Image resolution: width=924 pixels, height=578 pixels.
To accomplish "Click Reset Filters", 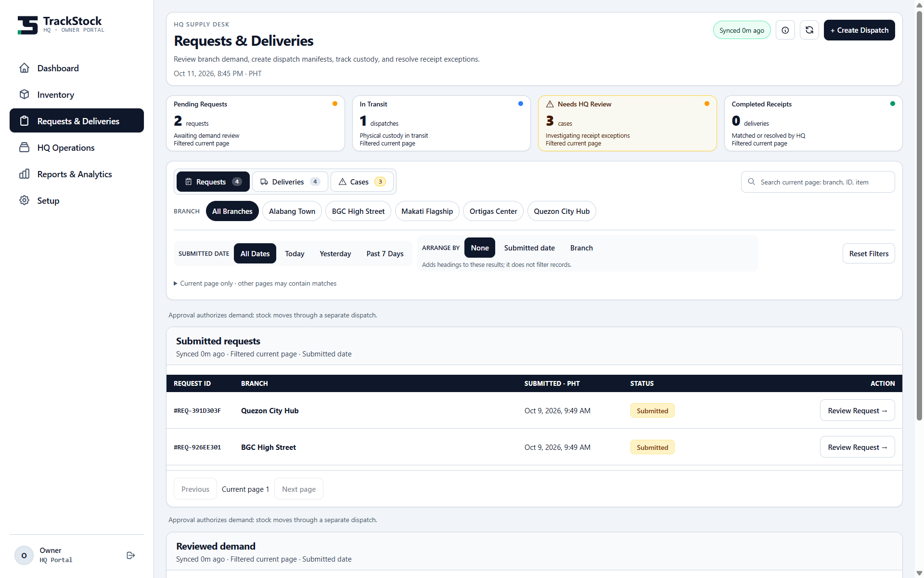I will point(869,253).
